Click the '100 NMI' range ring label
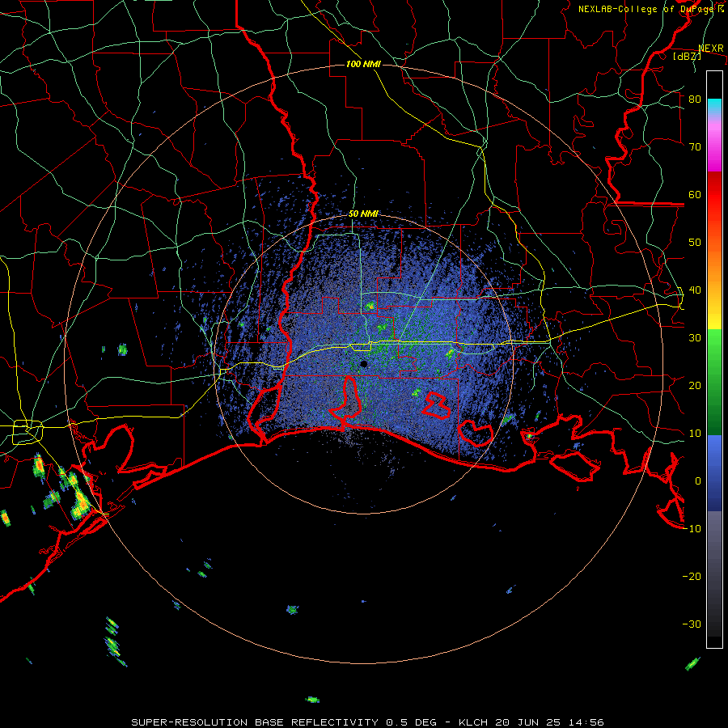 pyautogui.click(x=363, y=64)
